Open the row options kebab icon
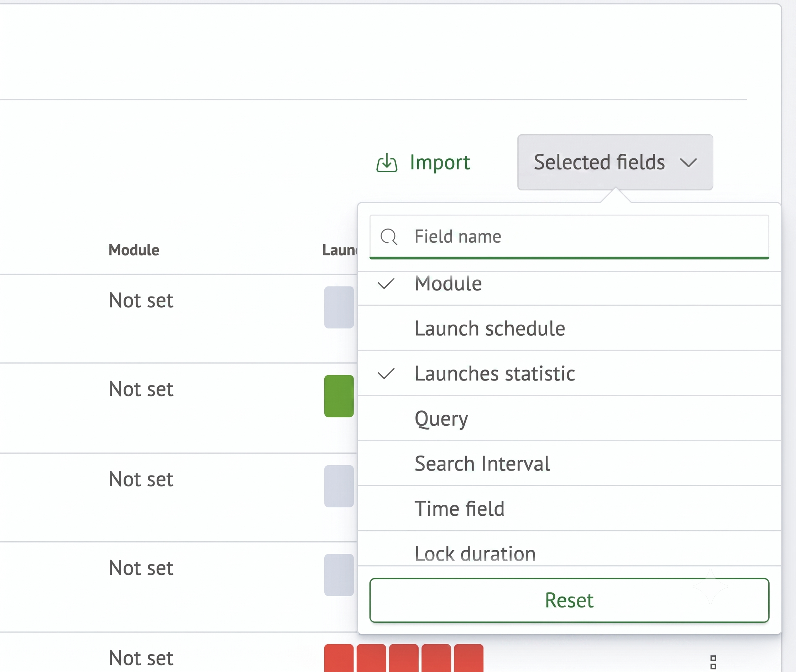Viewport: 796px width, 672px height. click(713, 662)
